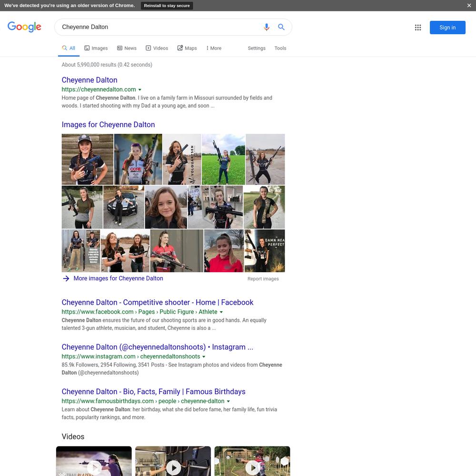The image size is (476, 476).
Task: Click the facebook.com Pages URL breadcrumb
Action: (x=139, y=312)
